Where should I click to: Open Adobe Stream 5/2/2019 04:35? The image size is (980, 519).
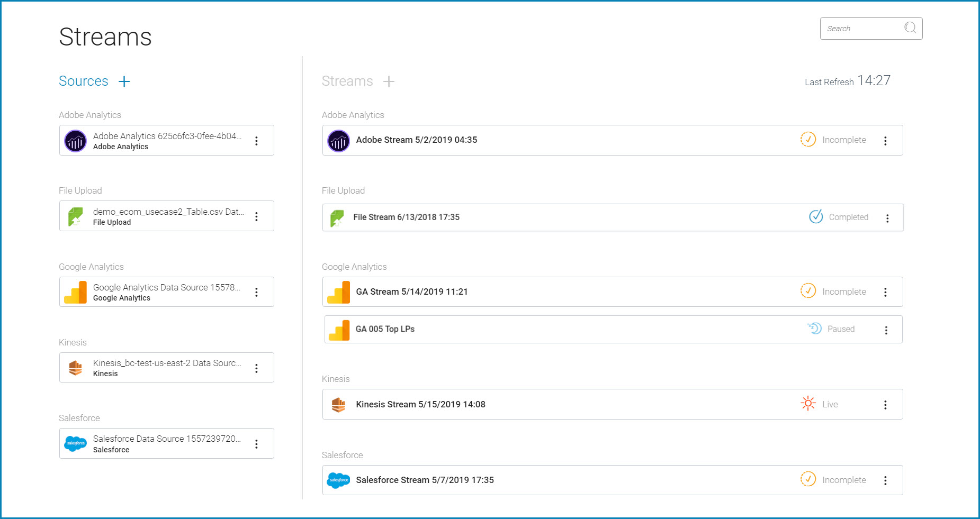613,140
